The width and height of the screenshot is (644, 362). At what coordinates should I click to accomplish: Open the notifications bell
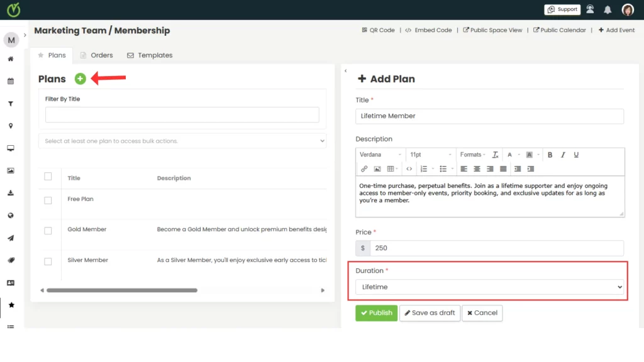608,9
